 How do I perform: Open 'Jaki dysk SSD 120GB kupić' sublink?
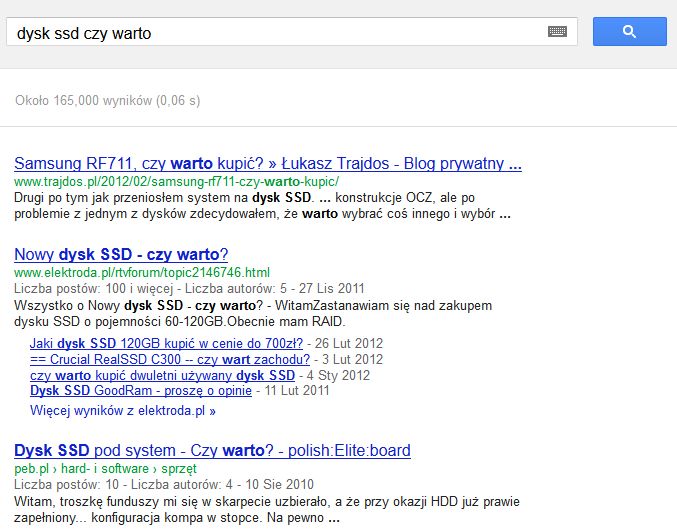point(166,343)
